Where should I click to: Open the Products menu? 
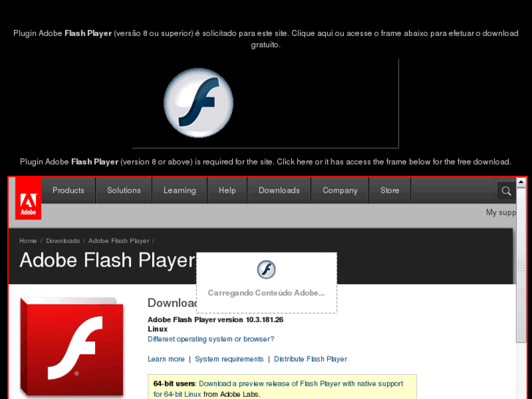point(68,190)
